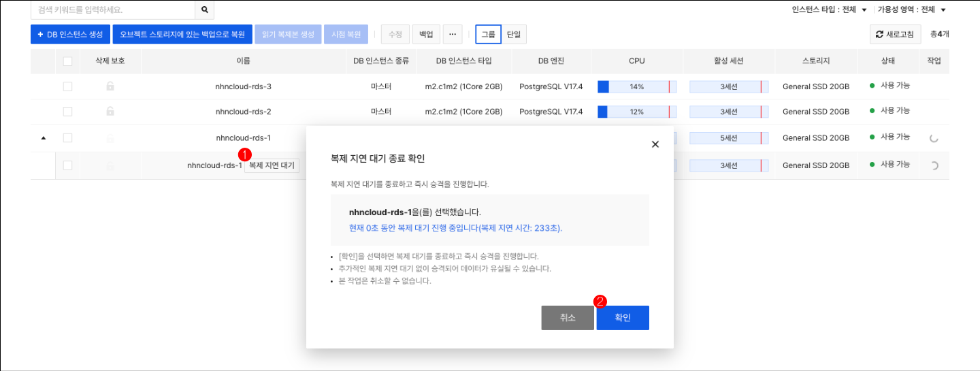Viewport: 980px width, 371px height.
Task: Click the nhncloud-rds-2 name cell
Action: [243, 112]
